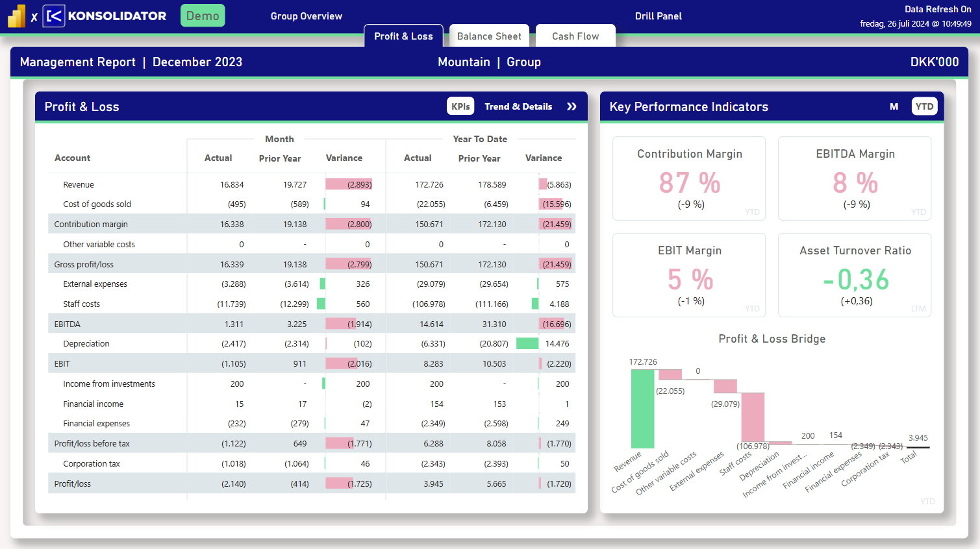This screenshot has height=549, width=980.
Task: Switch KPI period to M
Action: tap(894, 106)
